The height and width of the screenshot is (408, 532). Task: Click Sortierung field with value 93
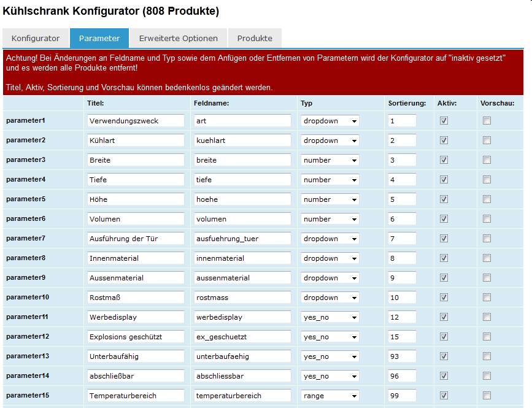[x=402, y=356]
